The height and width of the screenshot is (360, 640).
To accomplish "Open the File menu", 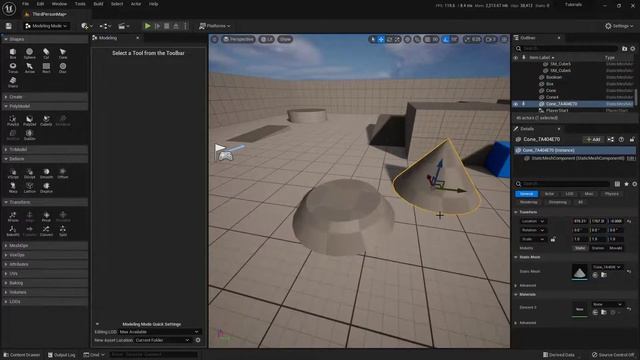I will click(25, 4).
